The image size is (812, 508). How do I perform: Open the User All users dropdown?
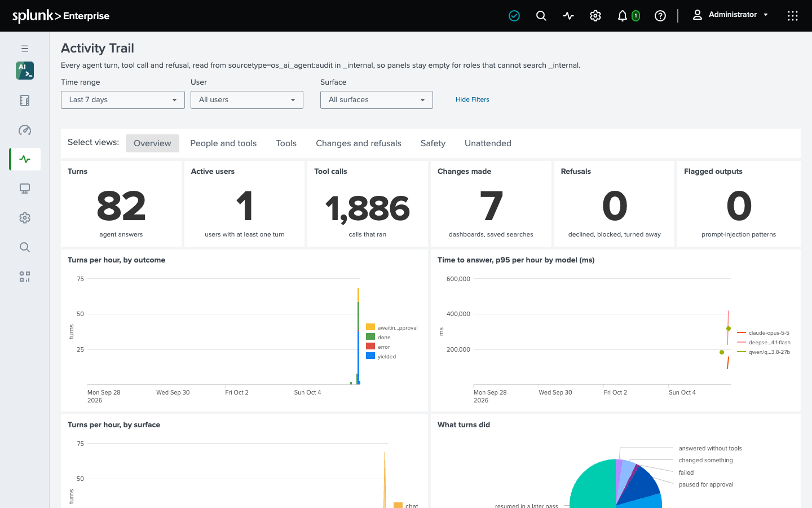tap(247, 100)
